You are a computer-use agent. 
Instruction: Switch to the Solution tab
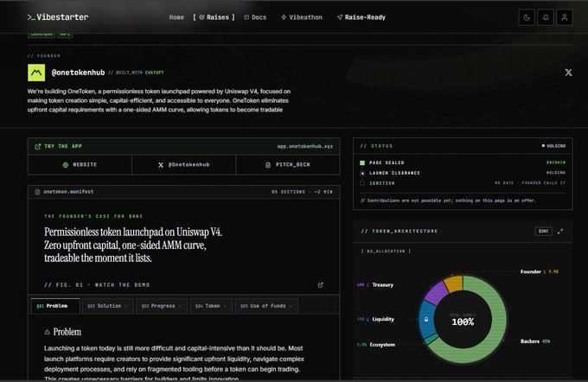107,306
